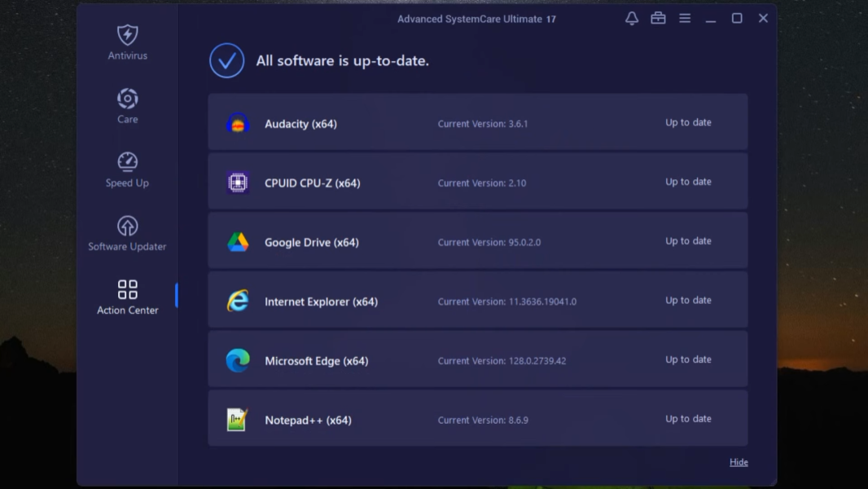Open the Care section icon

(127, 99)
